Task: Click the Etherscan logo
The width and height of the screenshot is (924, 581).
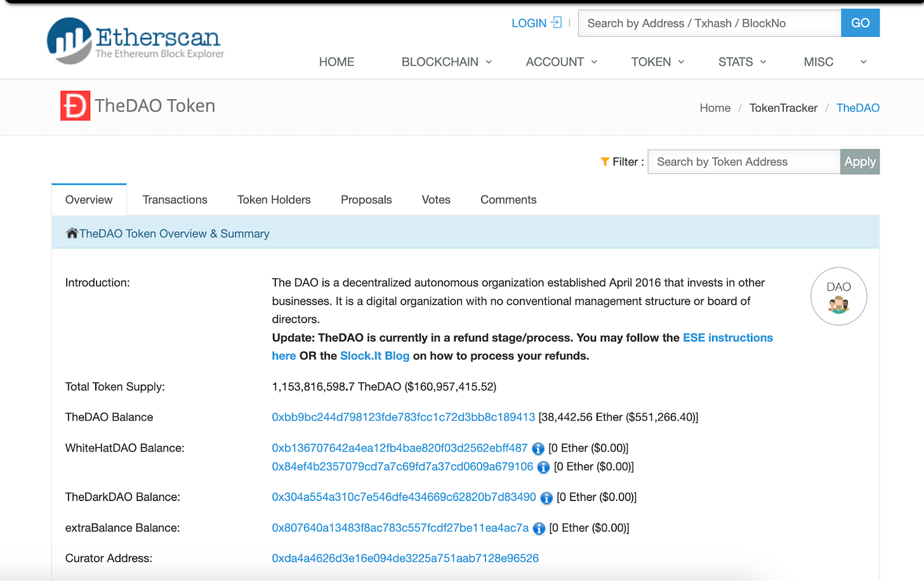Action: pyautogui.click(x=135, y=41)
